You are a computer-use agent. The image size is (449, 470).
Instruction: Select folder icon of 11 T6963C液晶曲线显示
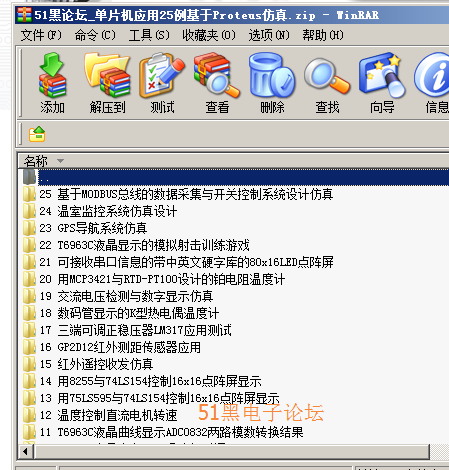coord(29,432)
